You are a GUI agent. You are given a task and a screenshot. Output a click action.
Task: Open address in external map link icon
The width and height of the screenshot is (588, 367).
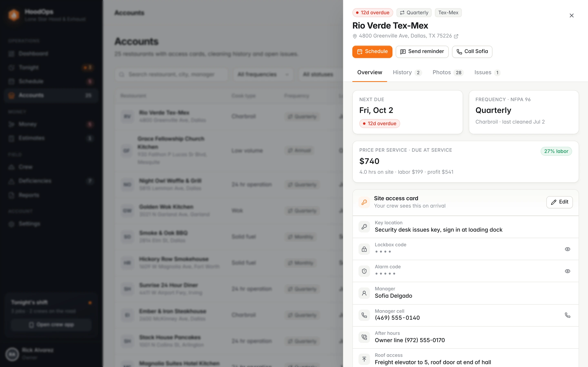(456, 36)
